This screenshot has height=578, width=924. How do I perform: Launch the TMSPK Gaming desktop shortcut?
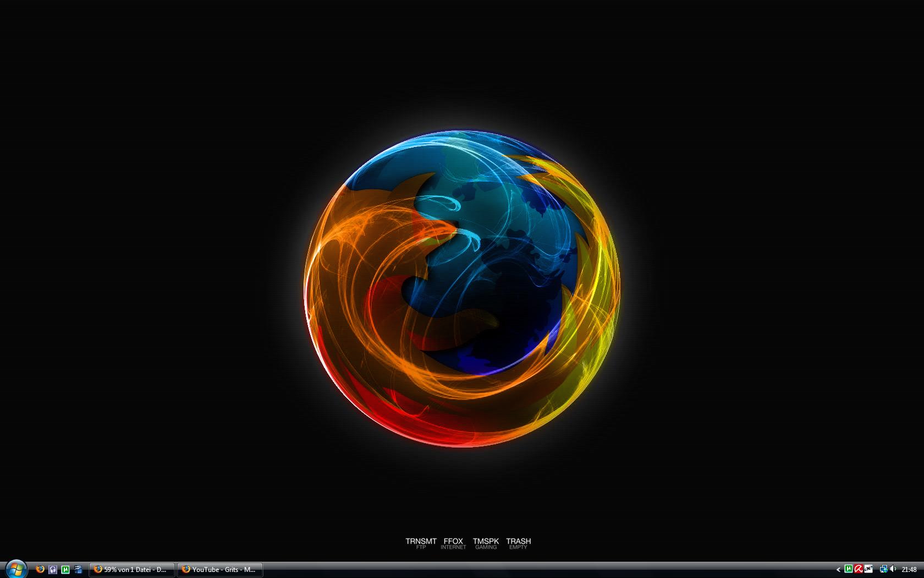point(486,543)
